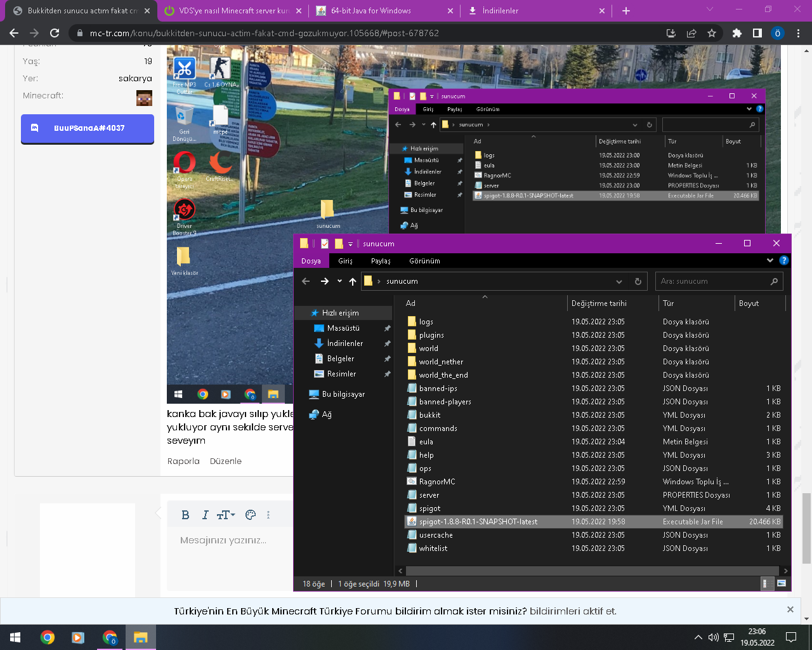Open Chrome extensions puzzle icon
The width and height of the screenshot is (812, 650).
coord(737,33)
